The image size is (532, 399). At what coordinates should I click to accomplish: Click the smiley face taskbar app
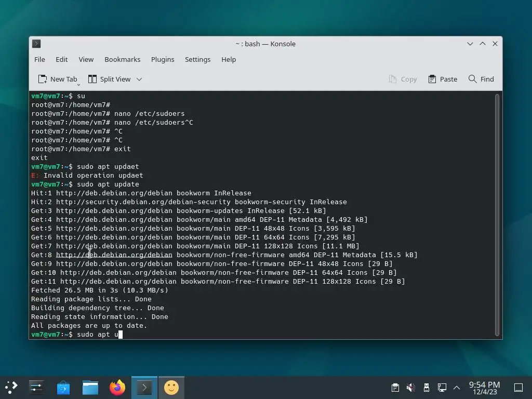pyautogui.click(x=171, y=388)
